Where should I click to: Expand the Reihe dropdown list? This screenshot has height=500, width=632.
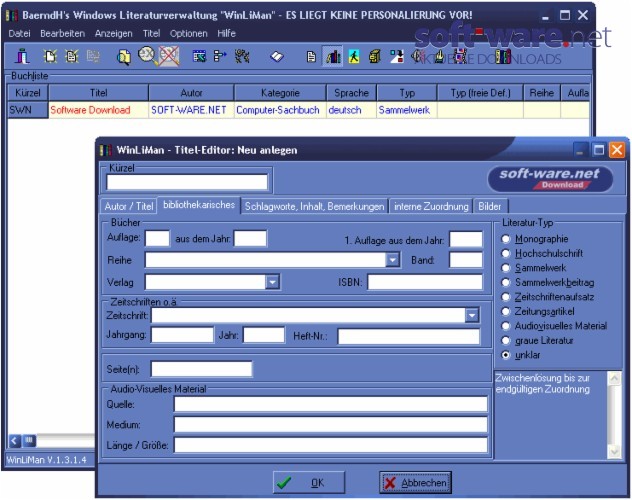pos(392,260)
